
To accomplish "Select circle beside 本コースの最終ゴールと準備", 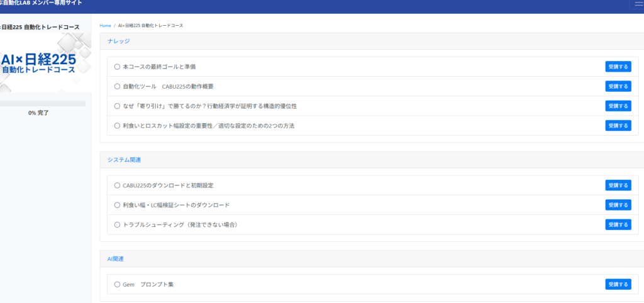I will [117, 67].
